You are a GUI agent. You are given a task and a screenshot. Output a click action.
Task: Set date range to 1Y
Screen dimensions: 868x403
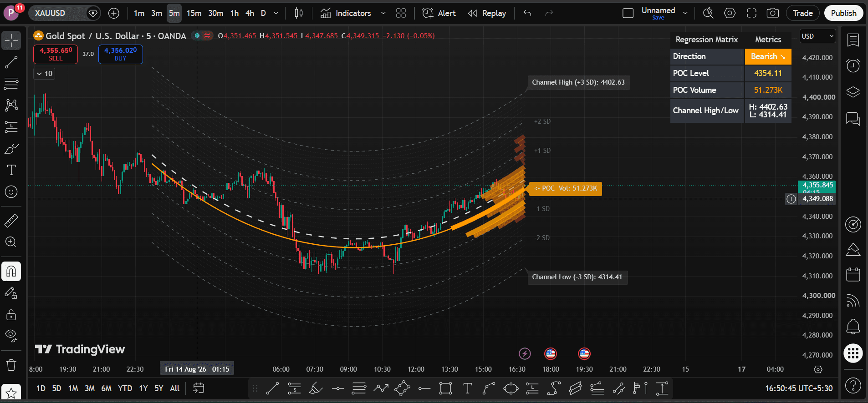point(143,388)
